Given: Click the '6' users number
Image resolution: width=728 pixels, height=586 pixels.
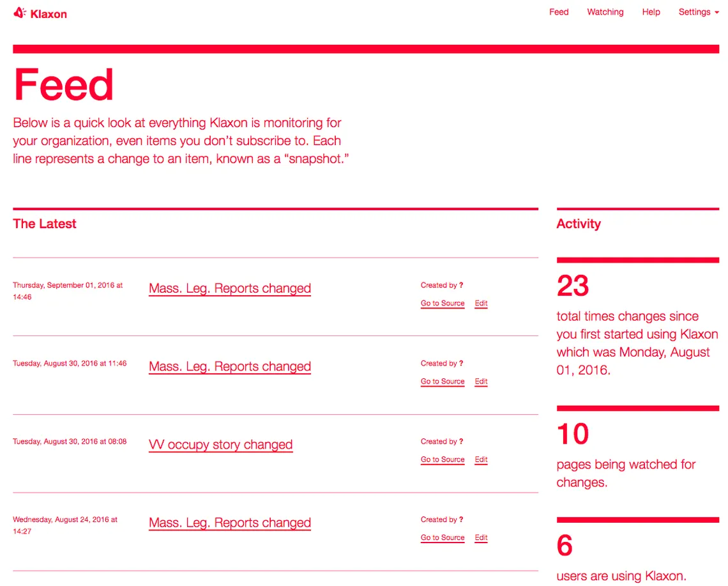Looking at the screenshot, I should (565, 545).
